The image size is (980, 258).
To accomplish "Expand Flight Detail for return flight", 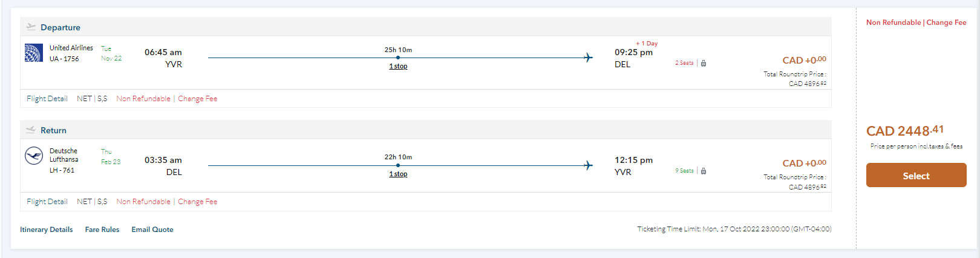I will tap(47, 202).
